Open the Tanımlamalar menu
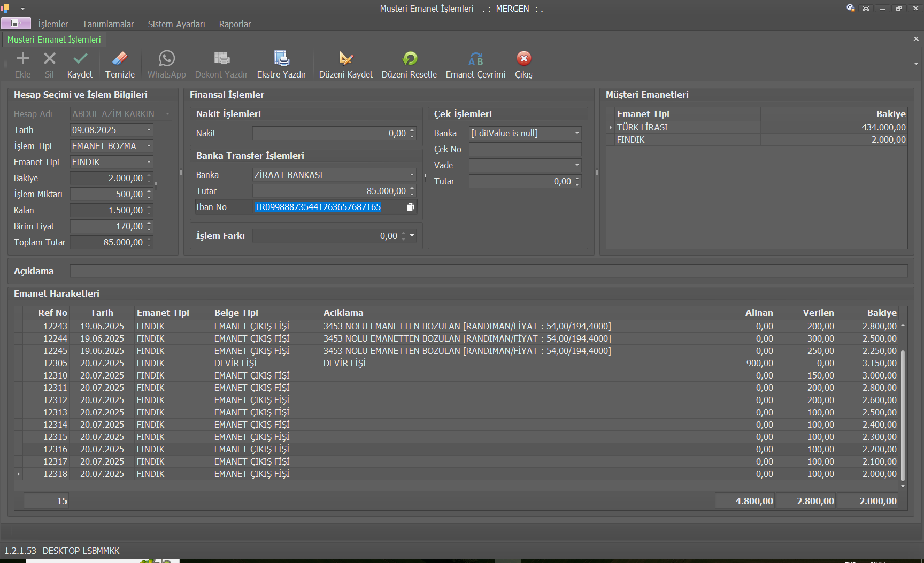The height and width of the screenshot is (563, 924). point(108,24)
